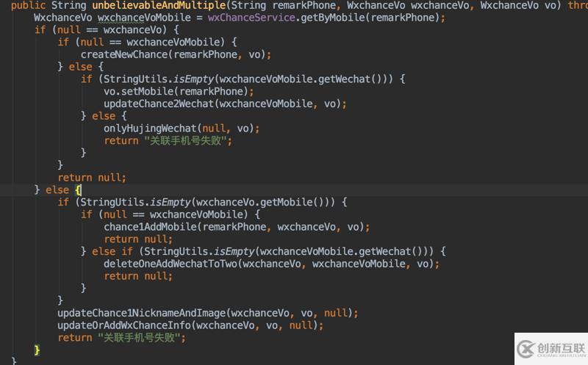Click 'return null;' below deleteOneAddWechatToTwo
The width and height of the screenshot is (588, 365).
pyautogui.click(x=138, y=276)
